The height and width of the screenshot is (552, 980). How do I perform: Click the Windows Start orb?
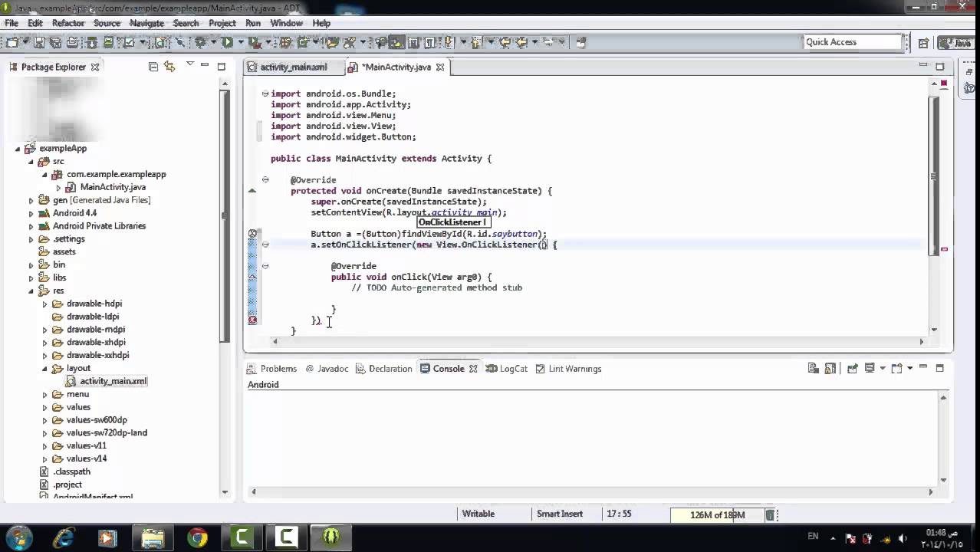click(19, 537)
